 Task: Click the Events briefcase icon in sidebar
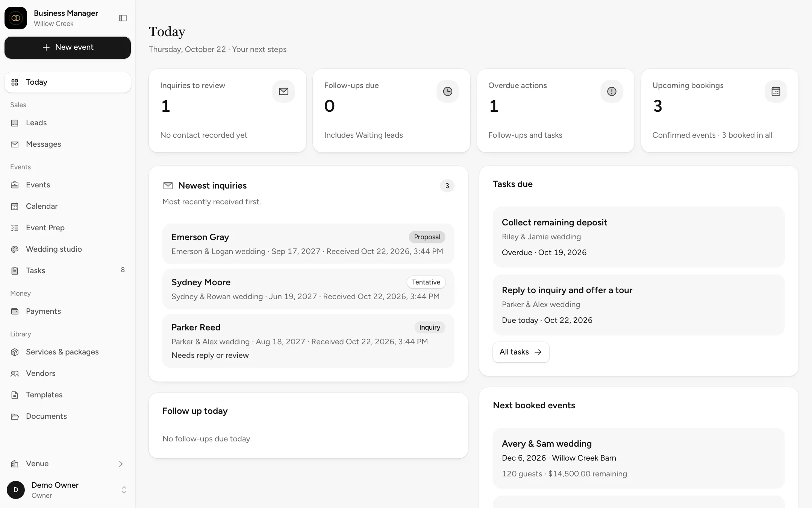click(x=15, y=185)
